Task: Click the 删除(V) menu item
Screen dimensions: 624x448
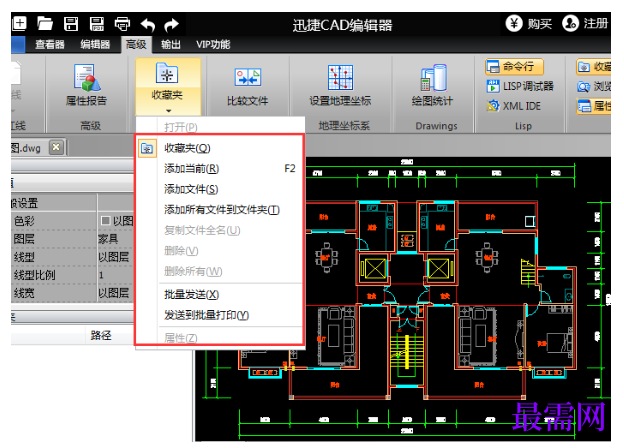Action: point(220,251)
